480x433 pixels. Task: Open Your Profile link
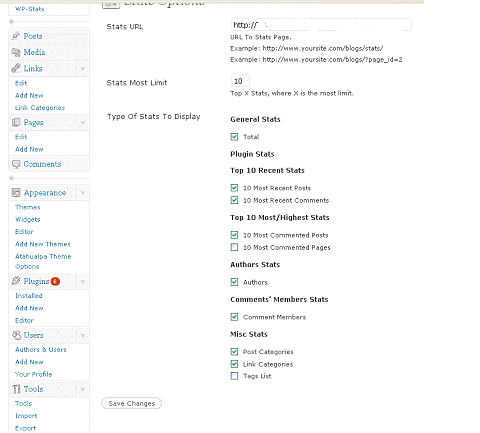pos(33,374)
